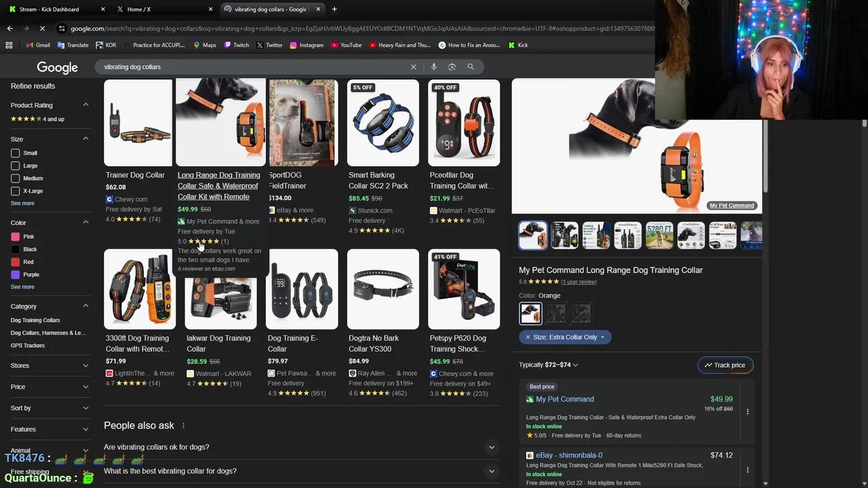Open new browser tab
The height and width of the screenshot is (488, 868).
point(334,9)
